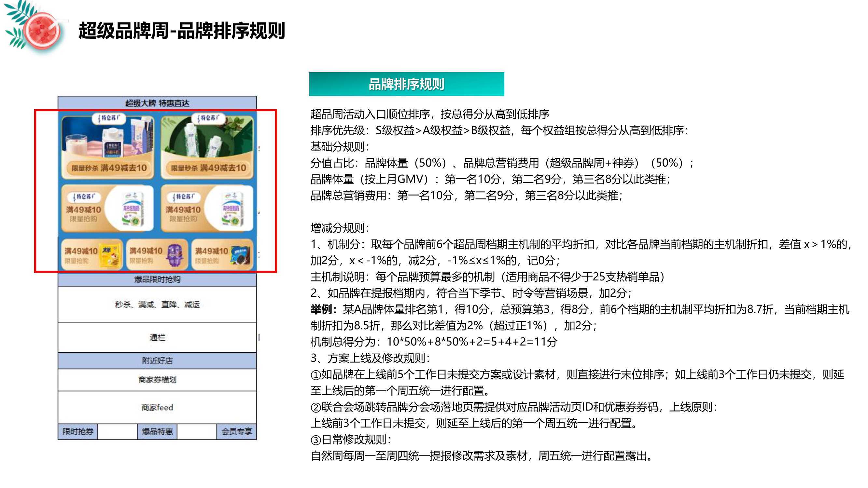
Task: Click the bold 举例： label
Action: pos(324,309)
